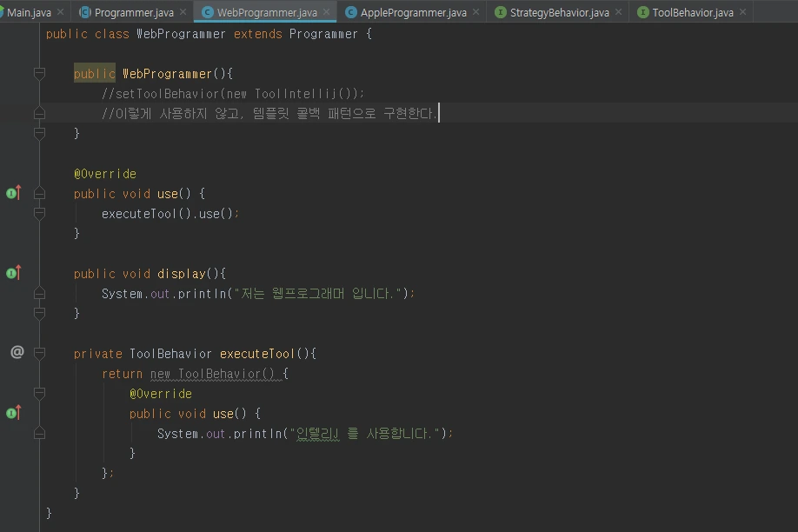Close the Main.java tab

pos(61,11)
